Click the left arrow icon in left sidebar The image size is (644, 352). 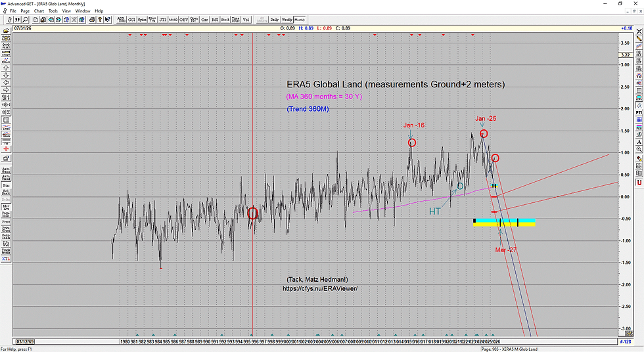click(x=6, y=83)
